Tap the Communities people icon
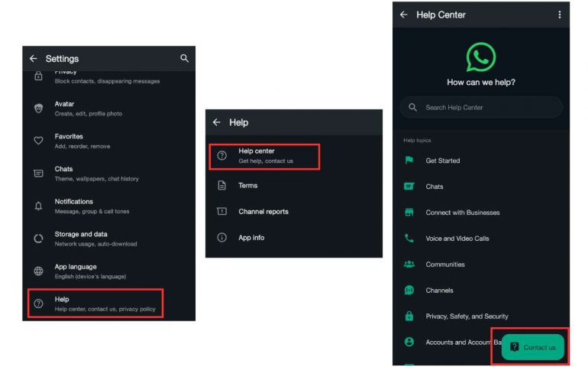 (409, 264)
